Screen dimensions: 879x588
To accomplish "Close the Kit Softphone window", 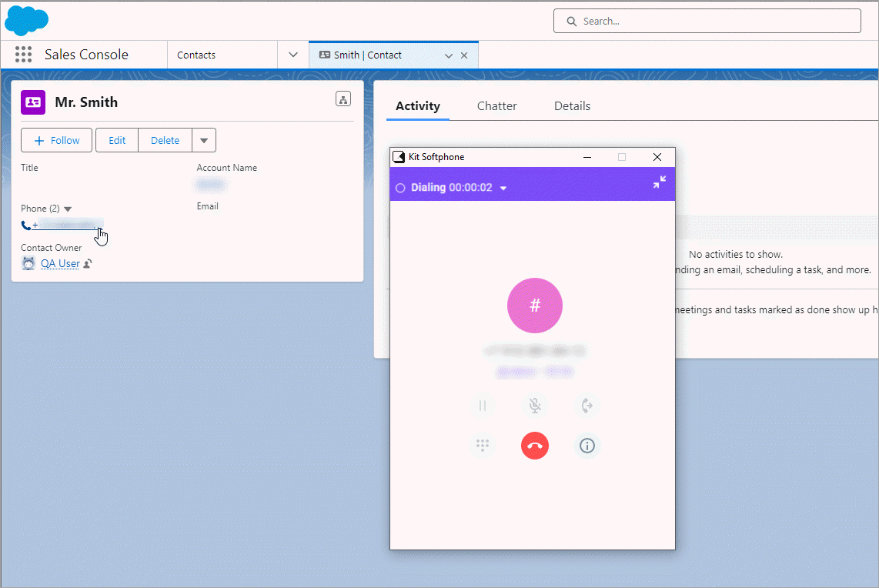I will click(x=657, y=157).
